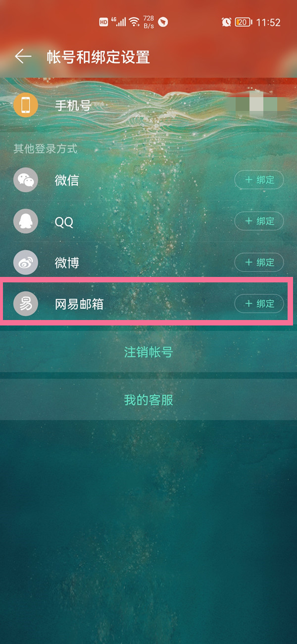Bind the 微信 account
The image size is (297, 644).
259,180
